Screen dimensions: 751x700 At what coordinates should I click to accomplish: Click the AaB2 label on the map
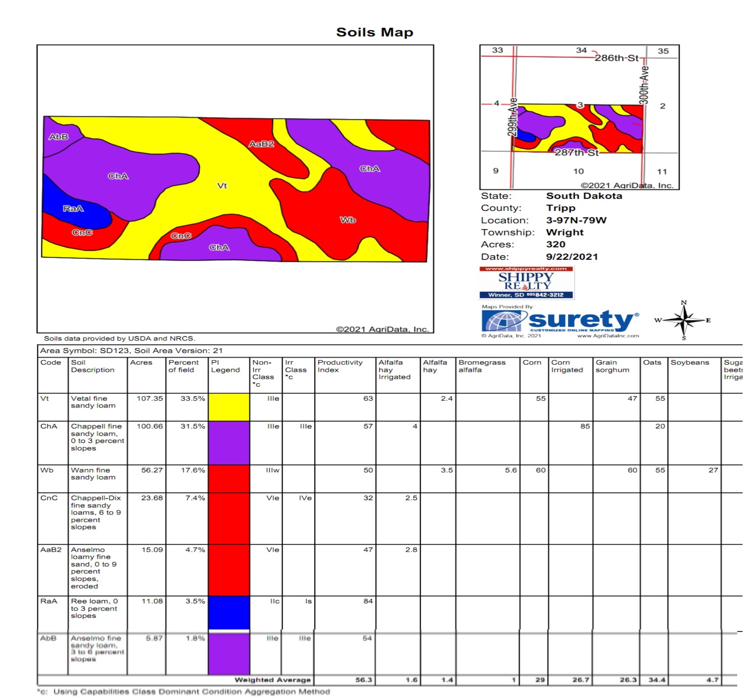click(x=261, y=144)
